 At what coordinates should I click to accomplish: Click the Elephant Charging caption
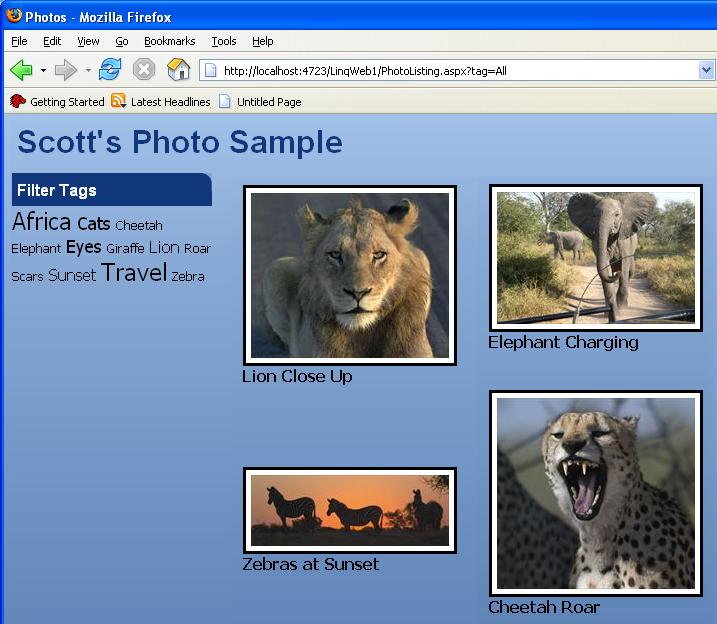coord(563,342)
